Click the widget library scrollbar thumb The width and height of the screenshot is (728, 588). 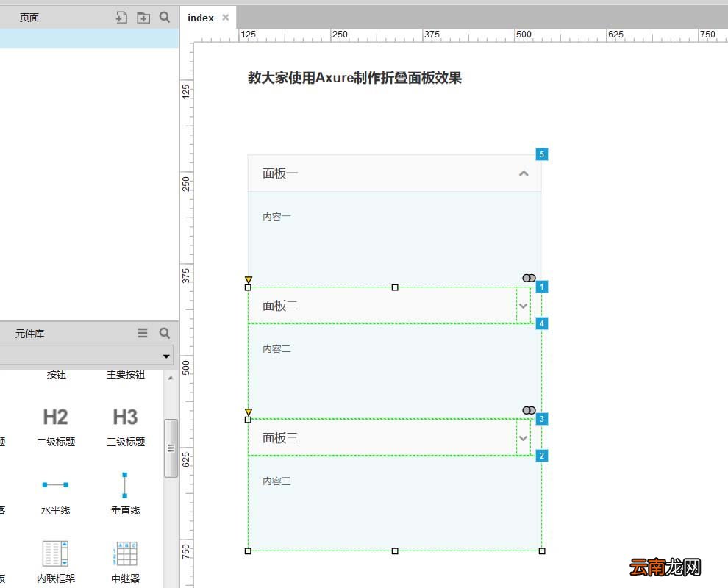click(171, 448)
